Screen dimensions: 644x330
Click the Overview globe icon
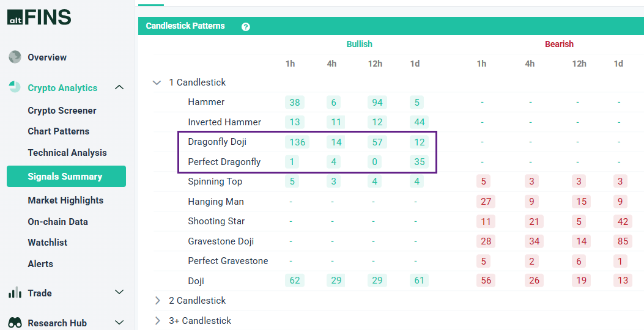click(15, 57)
